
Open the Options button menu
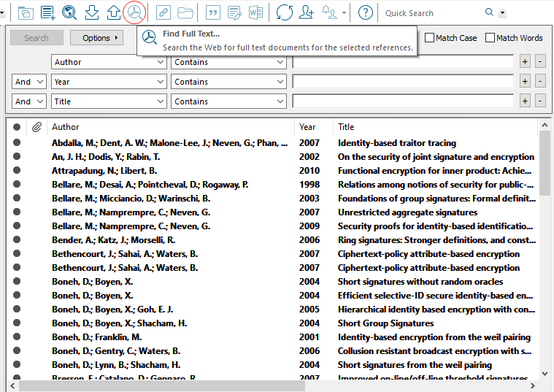tap(96, 38)
